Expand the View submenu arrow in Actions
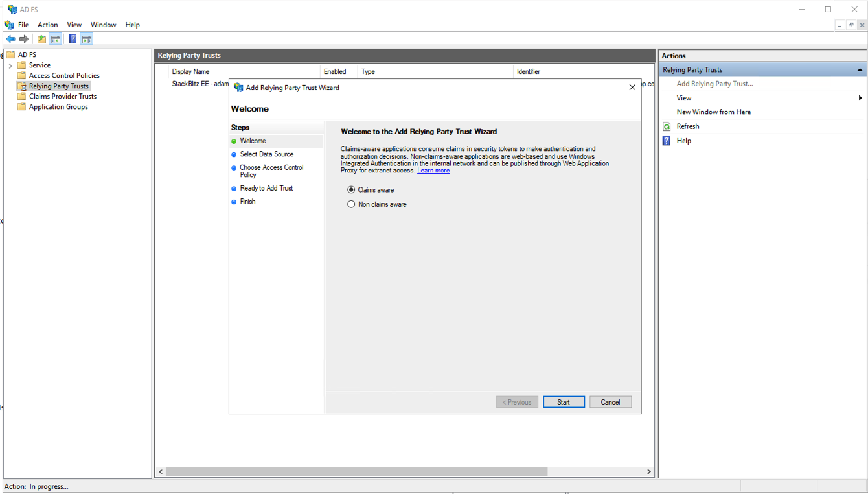 (860, 98)
